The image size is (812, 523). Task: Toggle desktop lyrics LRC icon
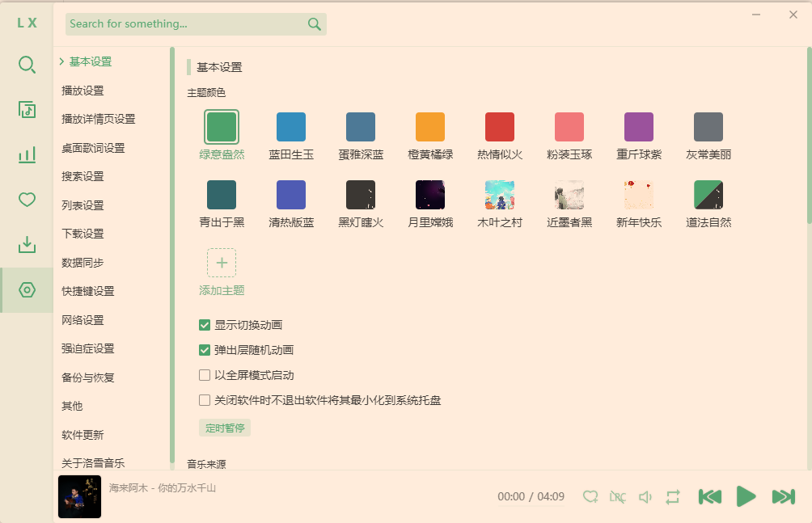(x=618, y=497)
